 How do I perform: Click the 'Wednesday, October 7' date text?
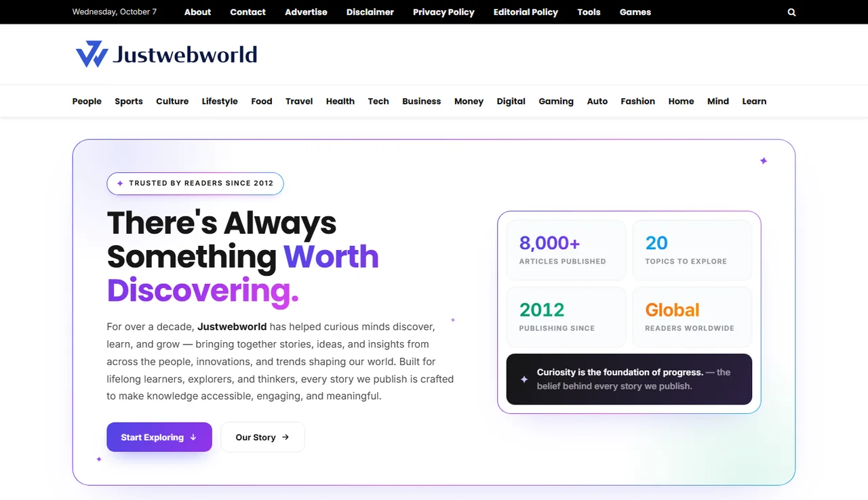click(115, 12)
